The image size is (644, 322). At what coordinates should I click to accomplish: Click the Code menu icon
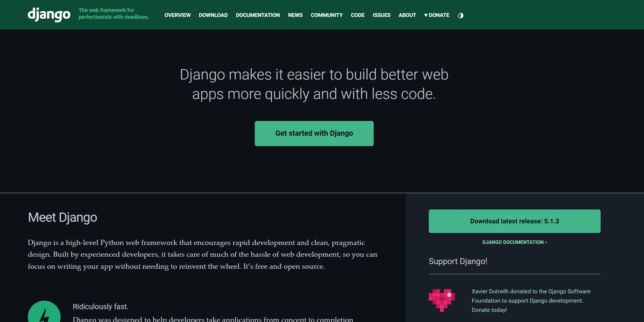pyautogui.click(x=357, y=15)
